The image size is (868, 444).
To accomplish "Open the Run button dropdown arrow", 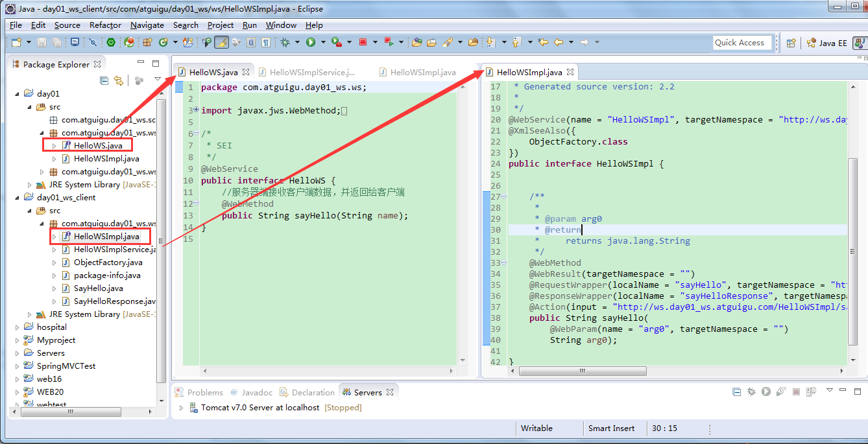I will coord(322,42).
